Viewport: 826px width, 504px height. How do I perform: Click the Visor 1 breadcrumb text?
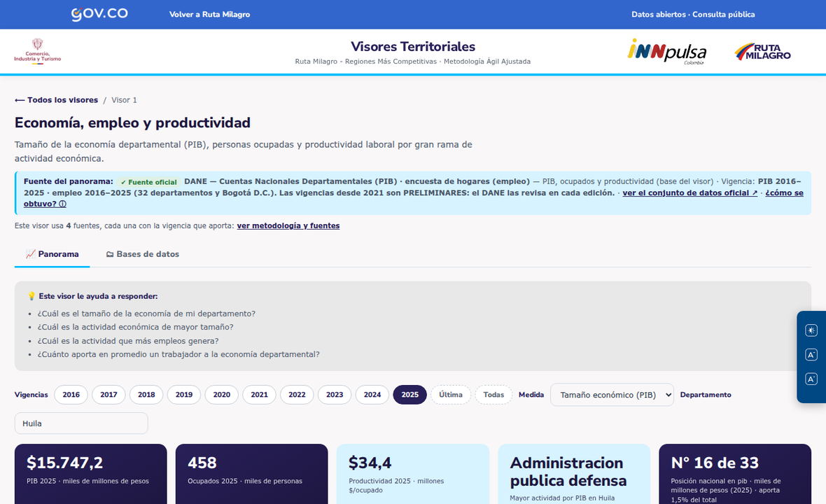[x=125, y=100]
